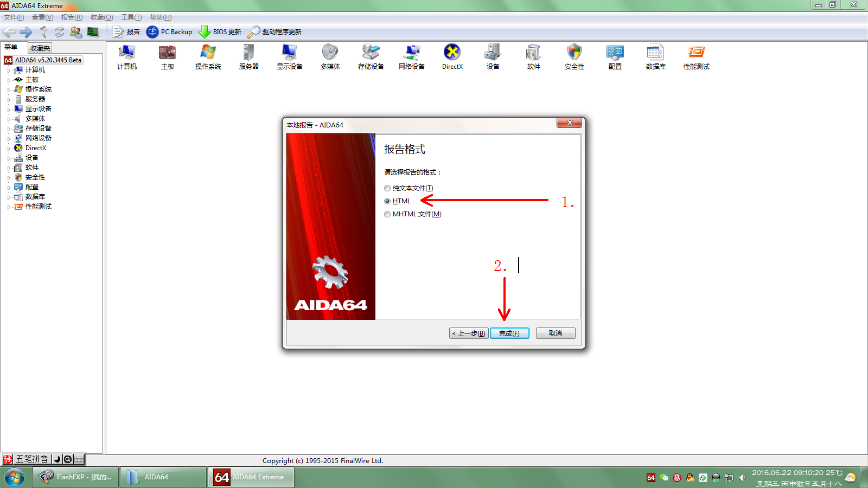Select the 纯文本文件 radio option
This screenshot has width=868, height=488.
coord(387,188)
